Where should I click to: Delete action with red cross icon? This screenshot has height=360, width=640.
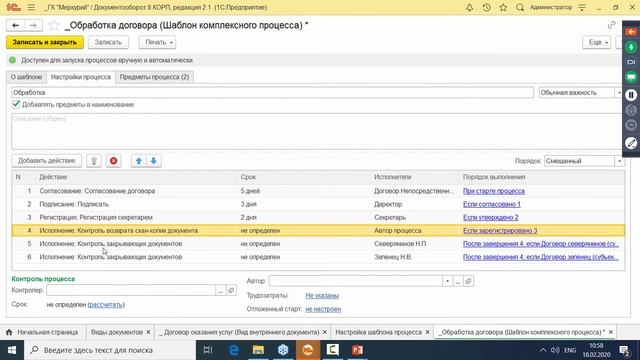113,161
